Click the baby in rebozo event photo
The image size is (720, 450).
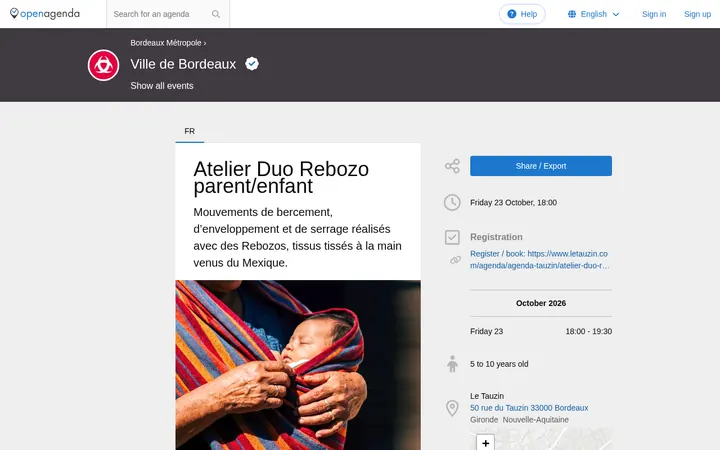(x=298, y=365)
